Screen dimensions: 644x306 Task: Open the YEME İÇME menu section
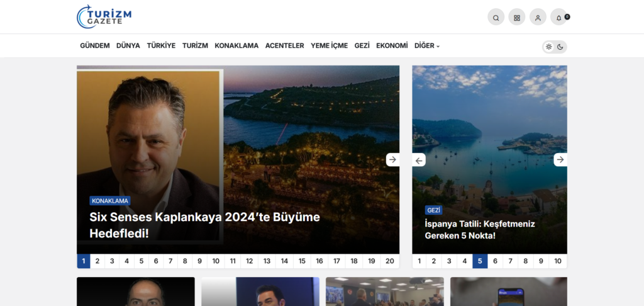[x=329, y=46]
